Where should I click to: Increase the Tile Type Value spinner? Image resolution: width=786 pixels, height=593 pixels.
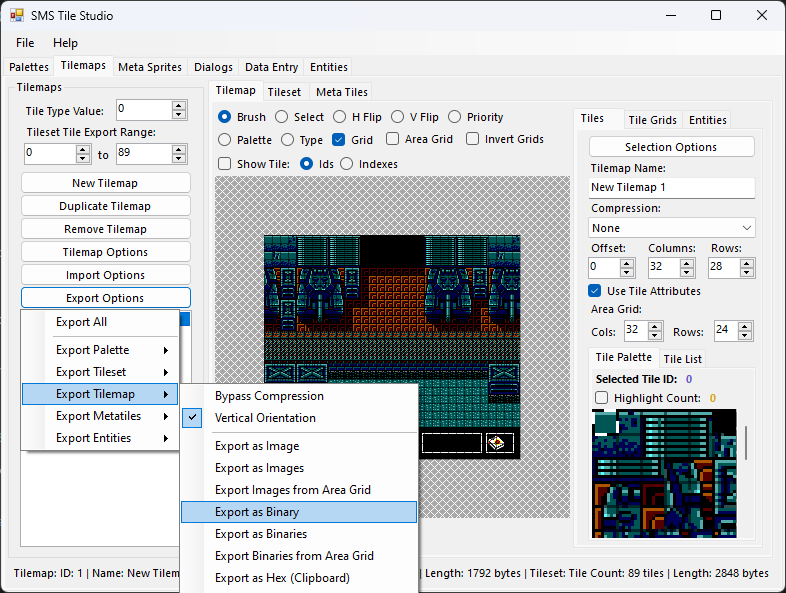pyautogui.click(x=178, y=105)
